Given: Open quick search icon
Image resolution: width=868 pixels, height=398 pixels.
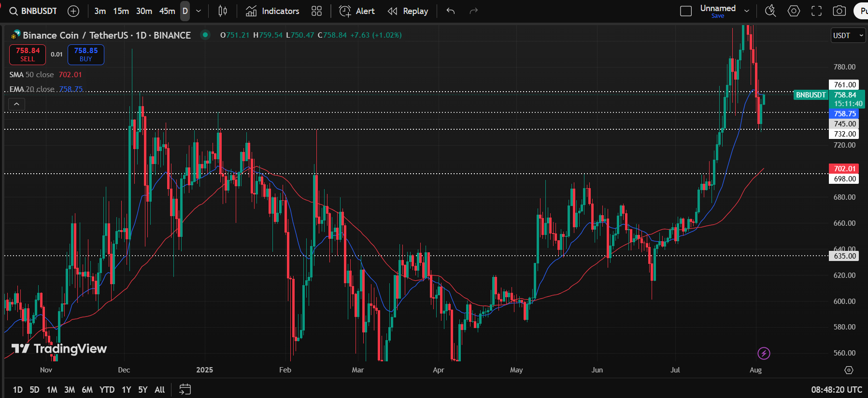Looking at the screenshot, I should [x=770, y=11].
